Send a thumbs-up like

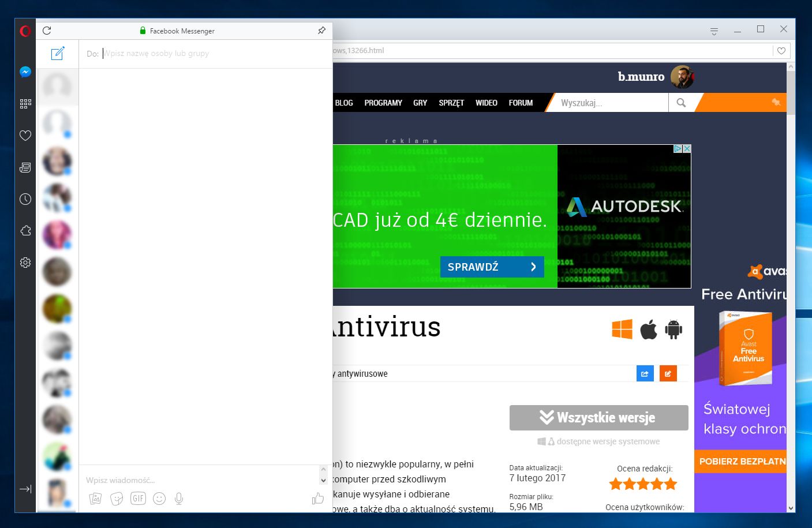[318, 498]
